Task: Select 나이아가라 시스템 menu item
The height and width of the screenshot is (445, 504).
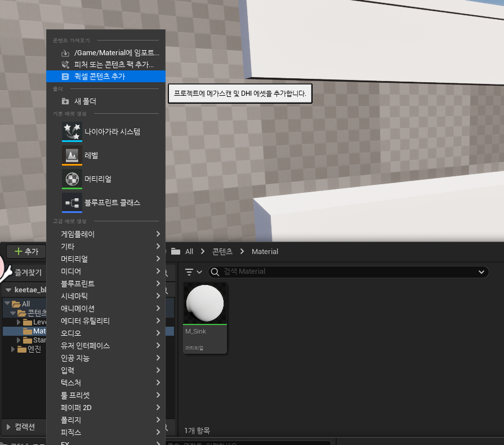Action: coord(106,131)
